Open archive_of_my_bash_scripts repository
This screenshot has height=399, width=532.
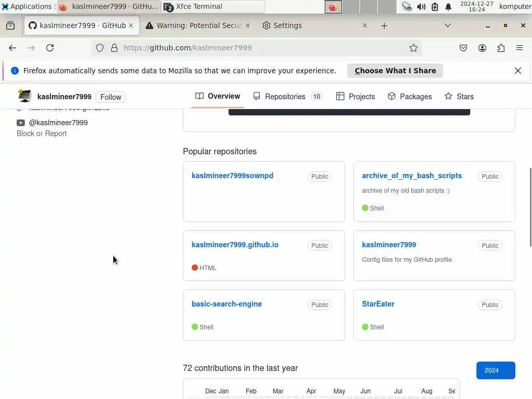point(412,176)
